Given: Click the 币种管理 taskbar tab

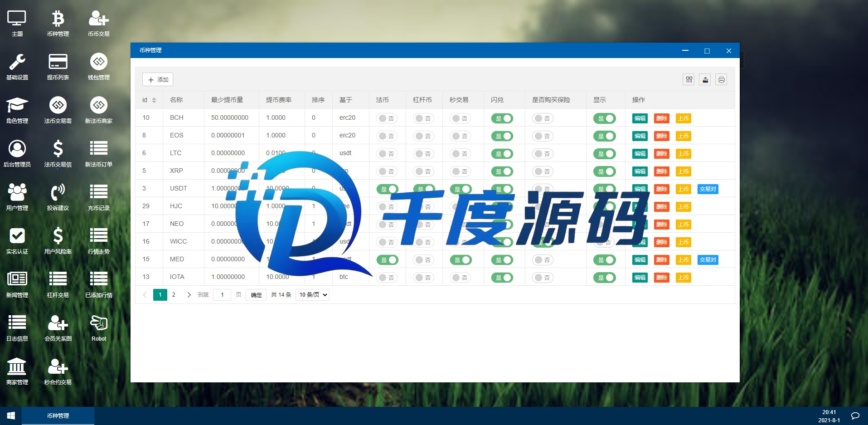Looking at the screenshot, I should click(58, 416).
